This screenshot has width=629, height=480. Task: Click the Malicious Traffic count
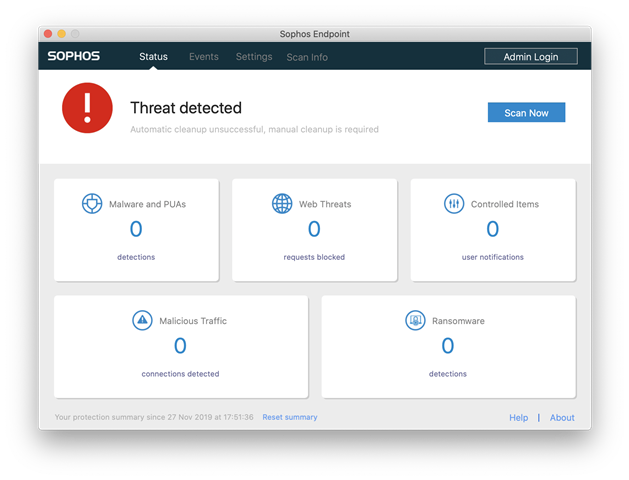coord(180,346)
